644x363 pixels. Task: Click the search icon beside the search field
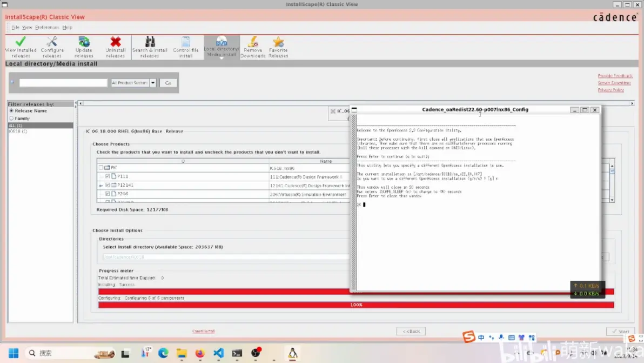point(12,82)
